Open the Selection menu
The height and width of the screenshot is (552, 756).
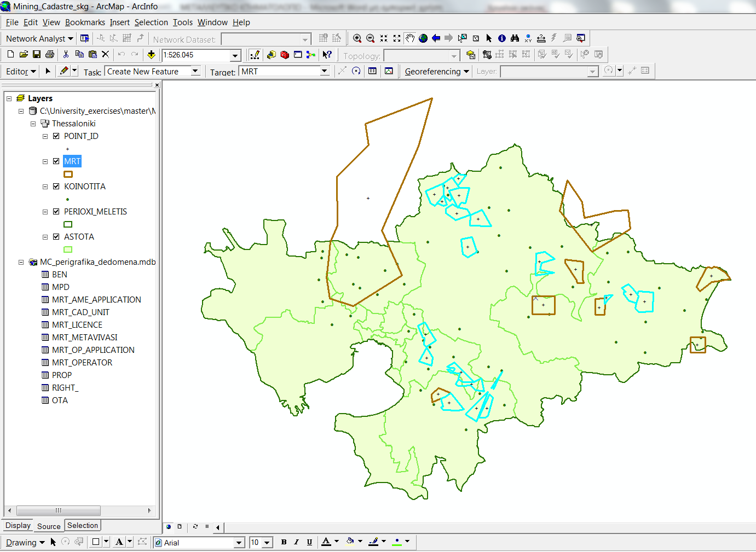151,22
